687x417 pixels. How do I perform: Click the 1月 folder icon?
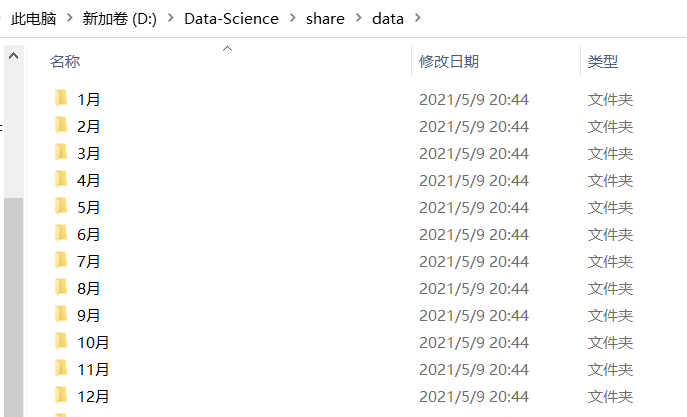(61, 98)
